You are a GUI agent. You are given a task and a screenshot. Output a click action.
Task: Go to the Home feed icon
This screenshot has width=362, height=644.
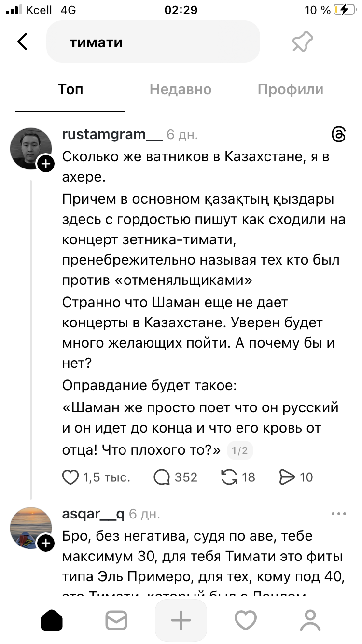point(52,620)
